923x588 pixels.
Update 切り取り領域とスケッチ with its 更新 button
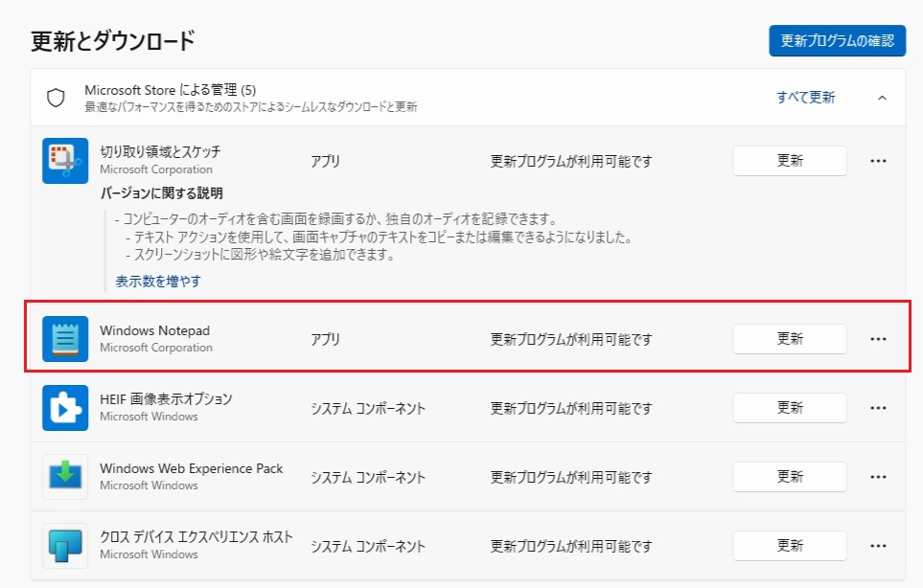tap(790, 161)
